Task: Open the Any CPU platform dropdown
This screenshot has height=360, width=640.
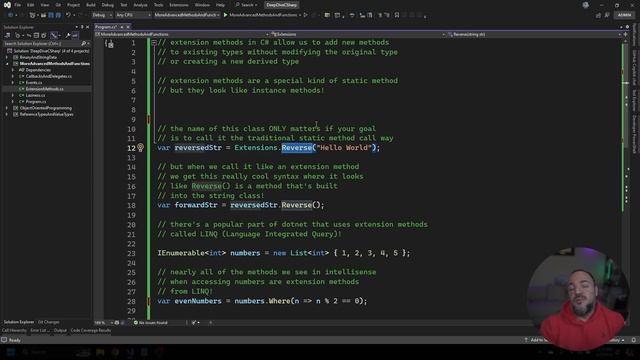Action: point(133,15)
